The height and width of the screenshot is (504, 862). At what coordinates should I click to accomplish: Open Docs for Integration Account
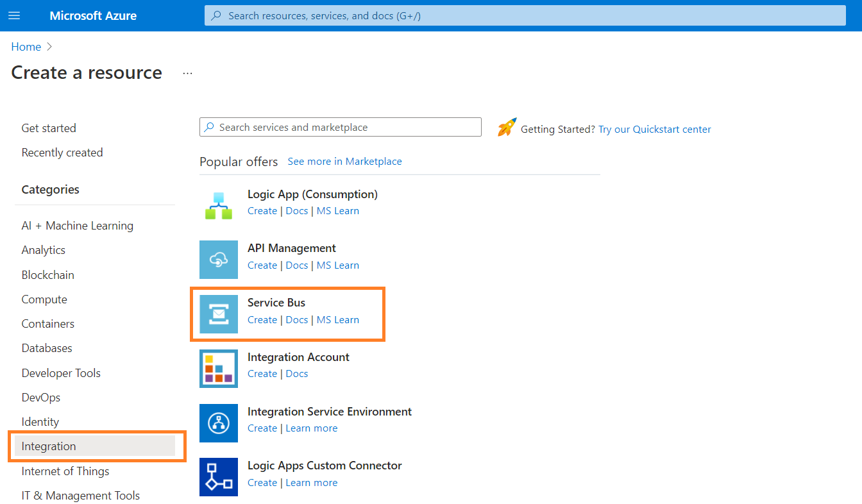(297, 374)
